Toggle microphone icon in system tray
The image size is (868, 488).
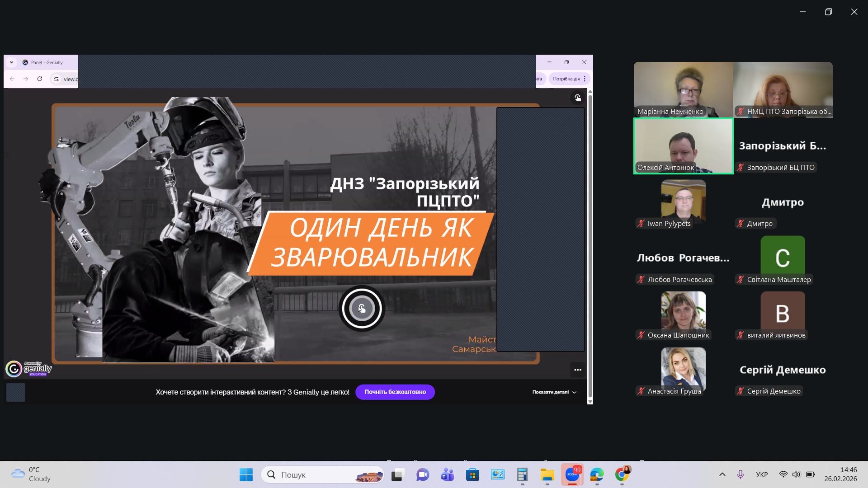pos(740,474)
